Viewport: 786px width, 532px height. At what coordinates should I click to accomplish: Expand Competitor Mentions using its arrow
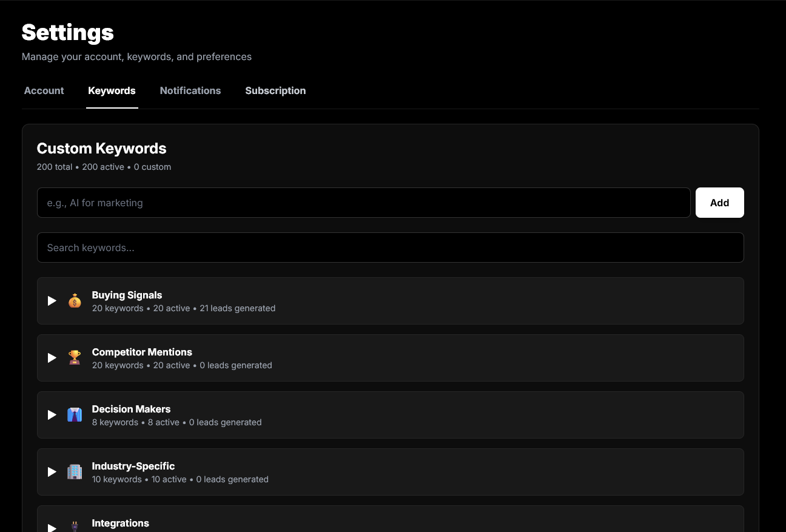(52, 358)
